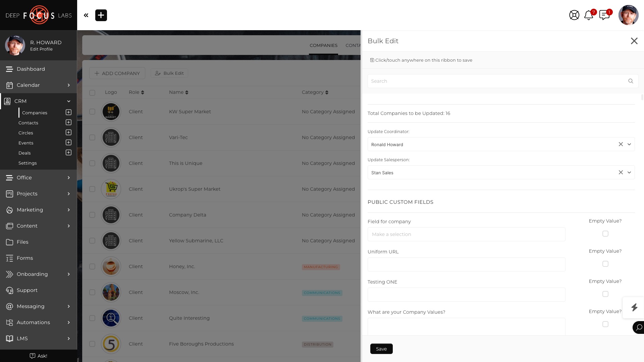The height and width of the screenshot is (362, 644).
Task: Click the lightning bolt quick actions icon
Action: [634, 307]
